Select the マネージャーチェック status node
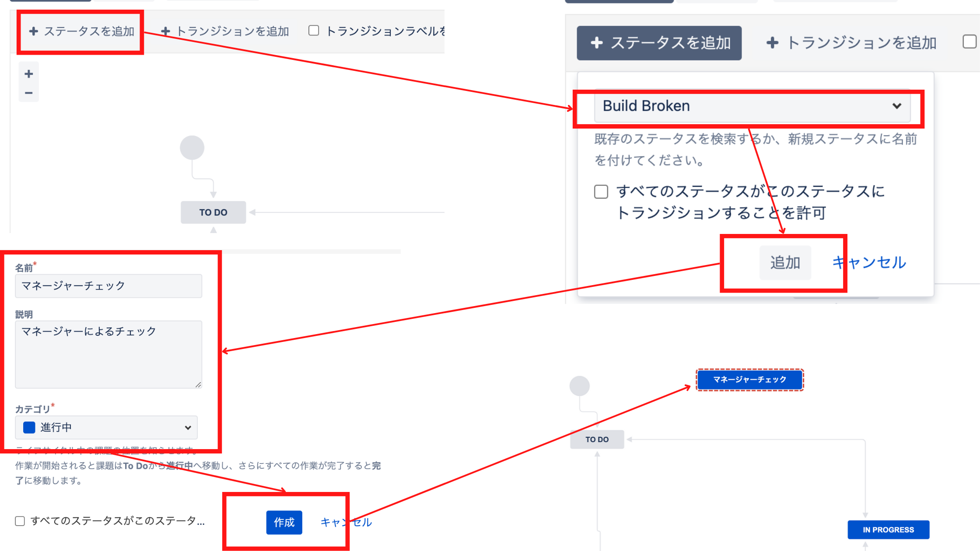Image resolution: width=980 pixels, height=551 pixels. (749, 380)
